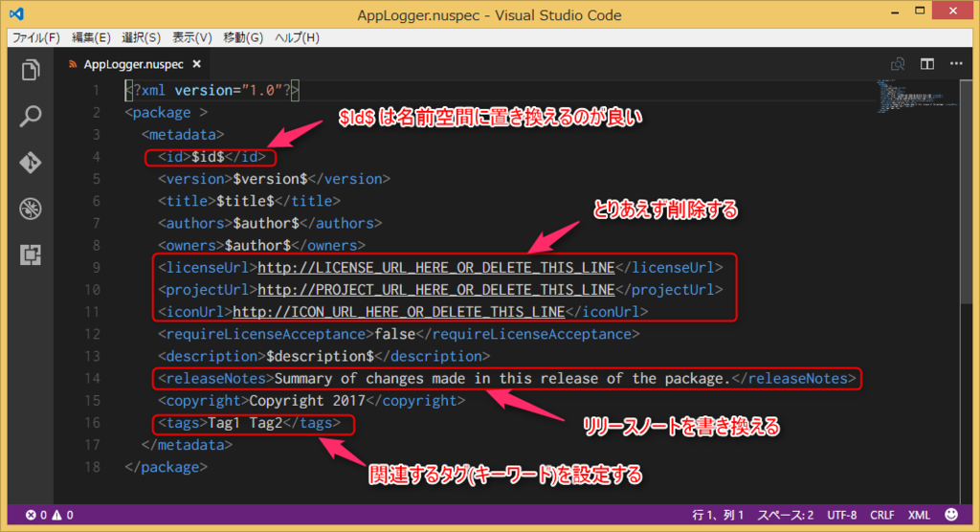Image resolution: width=980 pixels, height=532 pixels.
Task: Click the word false on line 12
Action: (395, 335)
